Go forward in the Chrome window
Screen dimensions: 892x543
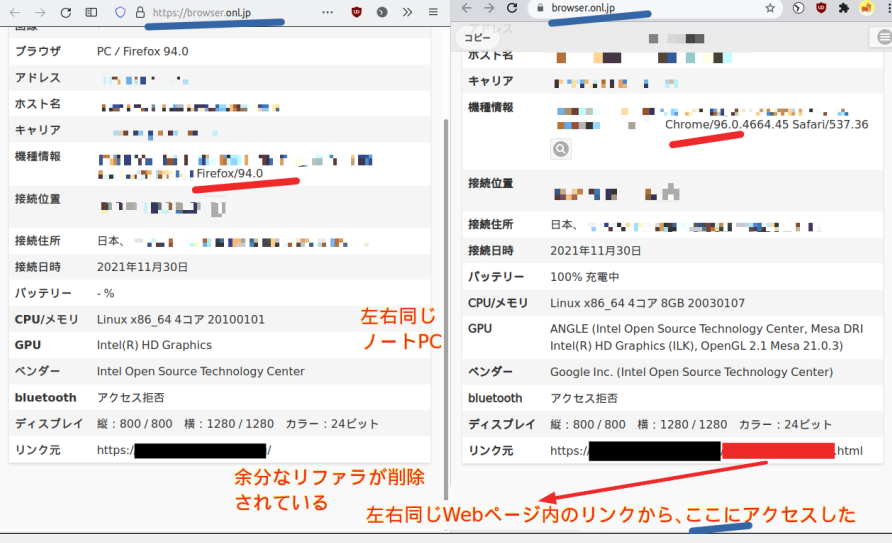coord(489,7)
